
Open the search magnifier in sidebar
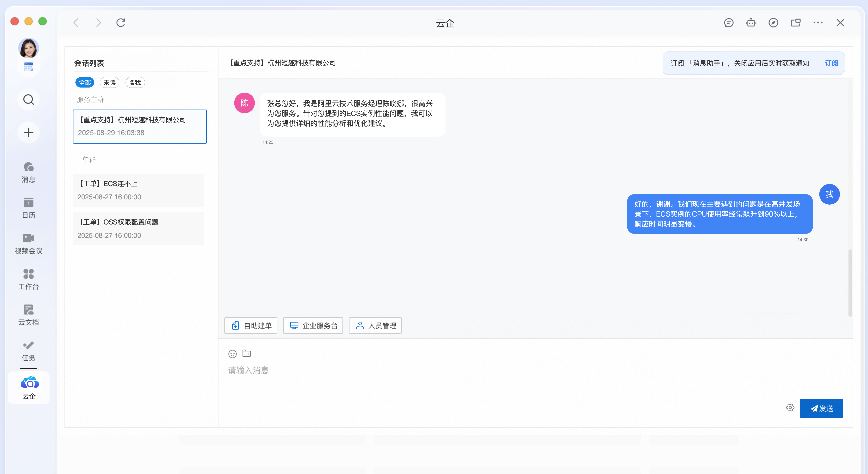tap(29, 100)
